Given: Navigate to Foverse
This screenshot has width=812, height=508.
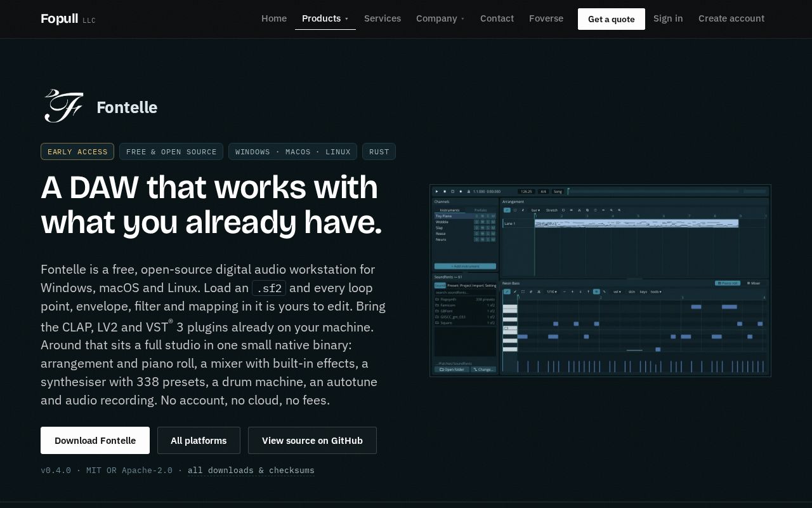Looking at the screenshot, I should (x=546, y=18).
